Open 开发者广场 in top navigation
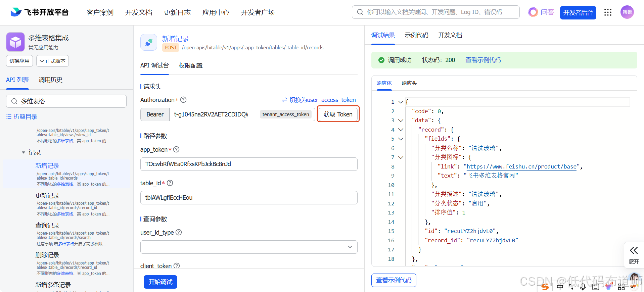Viewport: 644px width, 292px height. [258, 12]
